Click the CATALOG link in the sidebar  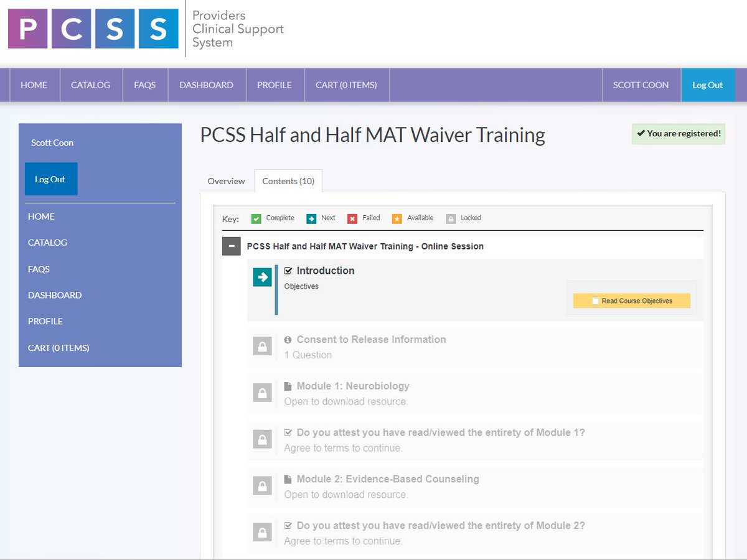point(47,243)
